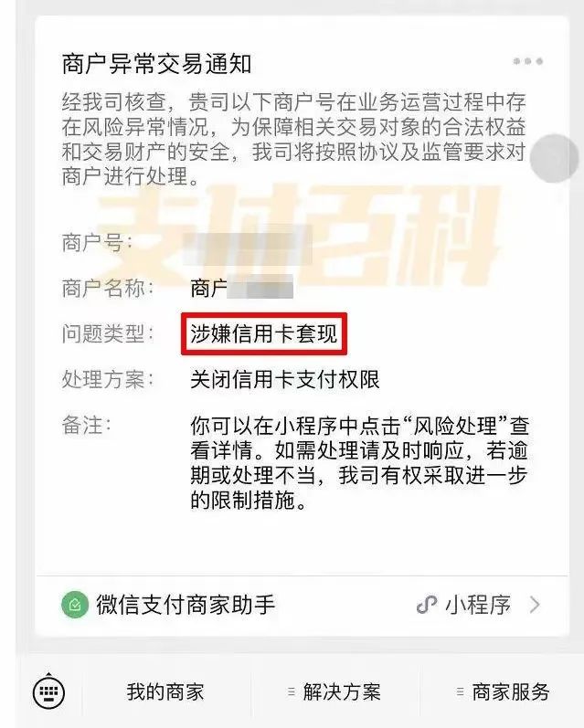Image resolution: width=584 pixels, height=728 pixels.
Task: Expand the 商家服务 menu
Action: click(504, 691)
